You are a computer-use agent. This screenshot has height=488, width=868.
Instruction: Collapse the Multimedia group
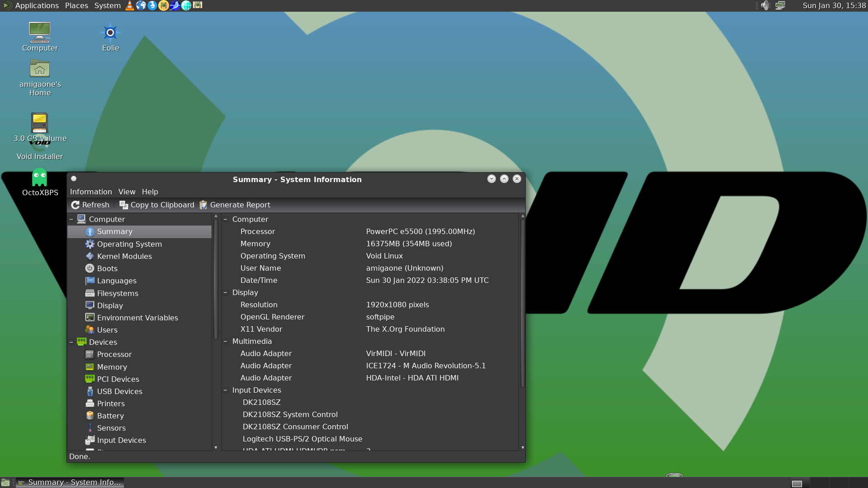click(226, 341)
